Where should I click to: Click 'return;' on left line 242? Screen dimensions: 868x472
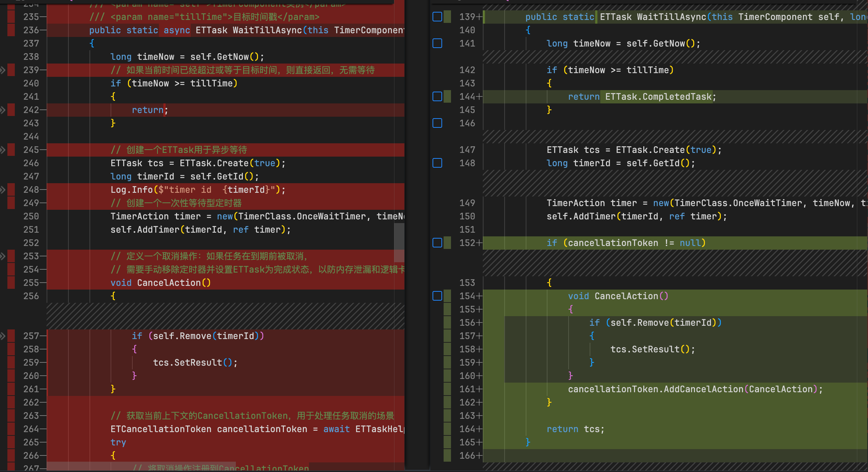(150, 110)
